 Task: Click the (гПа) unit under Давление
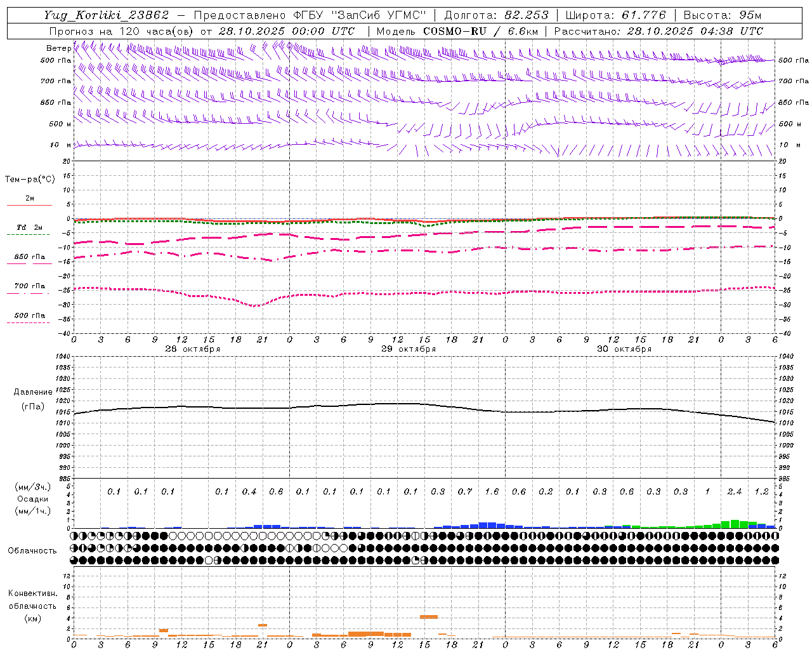[33, 406]
